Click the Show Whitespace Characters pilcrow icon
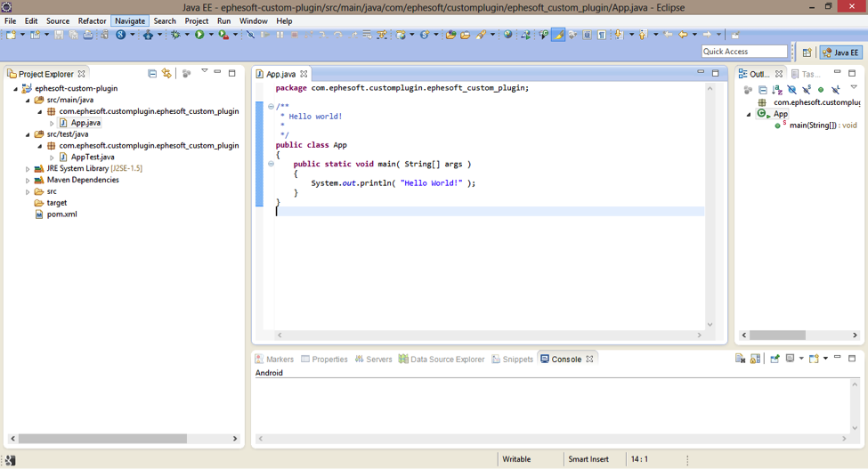Viewport: 868px width, 469px height. 601,35
